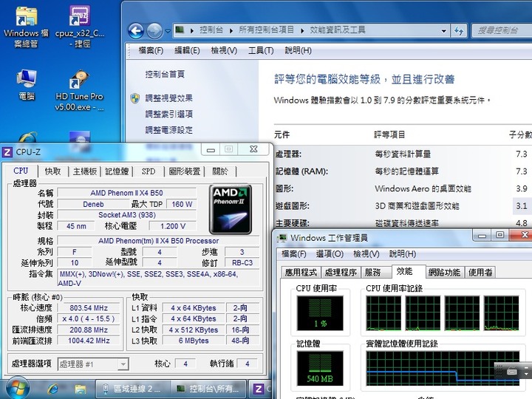Open 說明(H) menu in Control Panel window
The image size is (532, 399).
click(298, 51)
